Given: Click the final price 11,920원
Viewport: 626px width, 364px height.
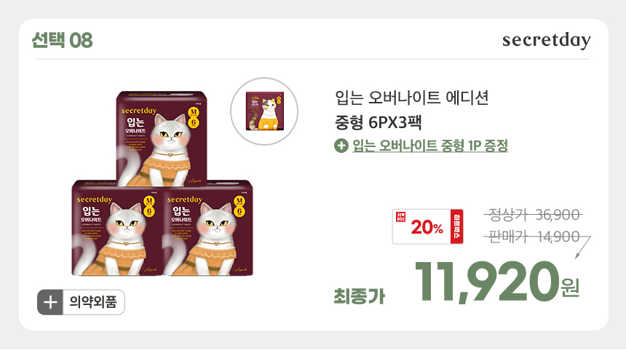Looking at the screenshot, I should coord(497,282).
